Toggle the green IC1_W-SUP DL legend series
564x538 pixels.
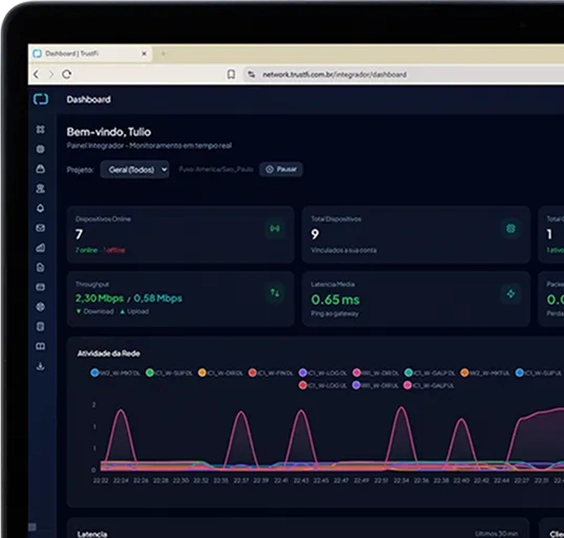pyautogui.click(x=169, y=373)
